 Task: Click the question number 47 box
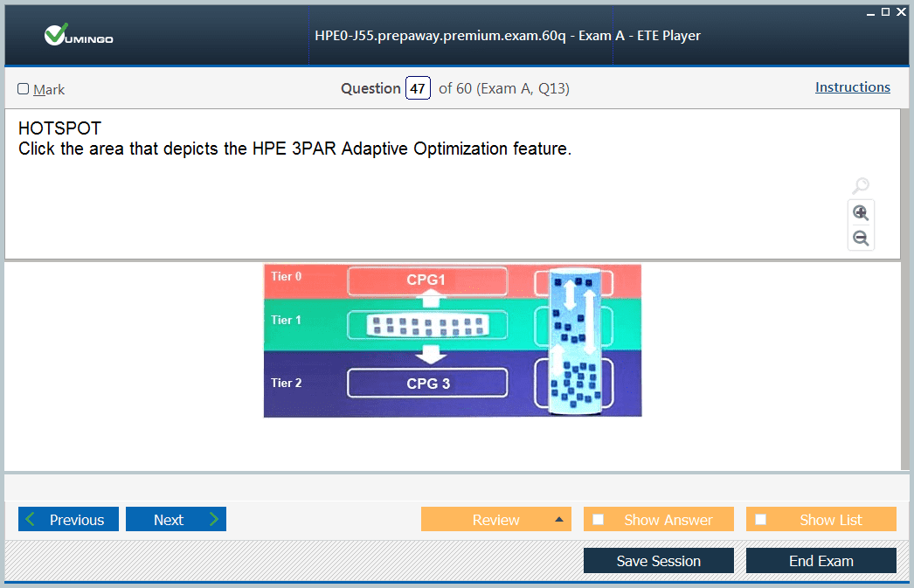[418, 88]
